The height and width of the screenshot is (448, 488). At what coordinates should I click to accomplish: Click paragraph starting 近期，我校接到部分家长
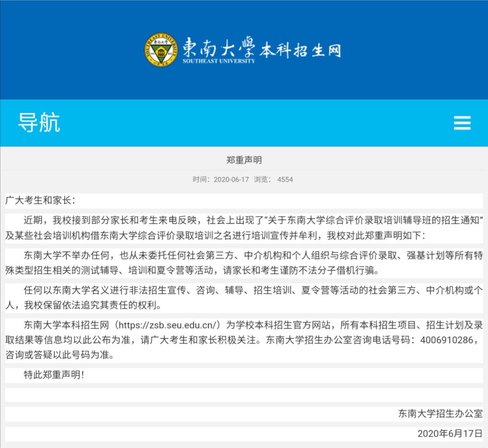click(x=244, y=228)
